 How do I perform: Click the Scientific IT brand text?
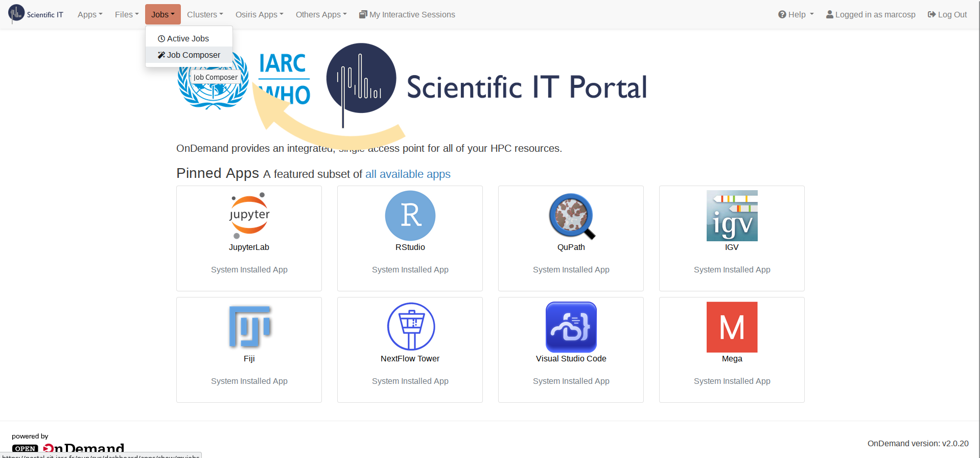(45, 15)
